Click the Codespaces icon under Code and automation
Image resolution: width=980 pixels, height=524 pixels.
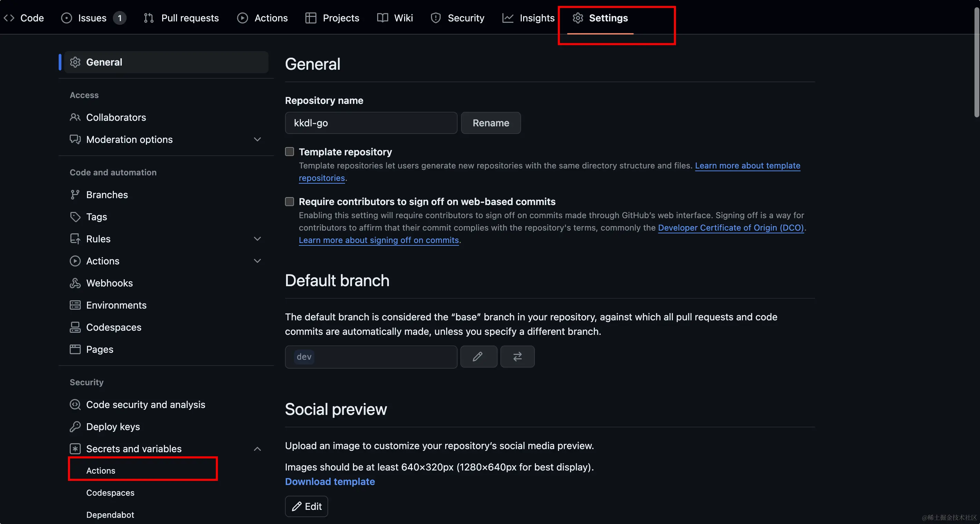[x=75, y=327]
